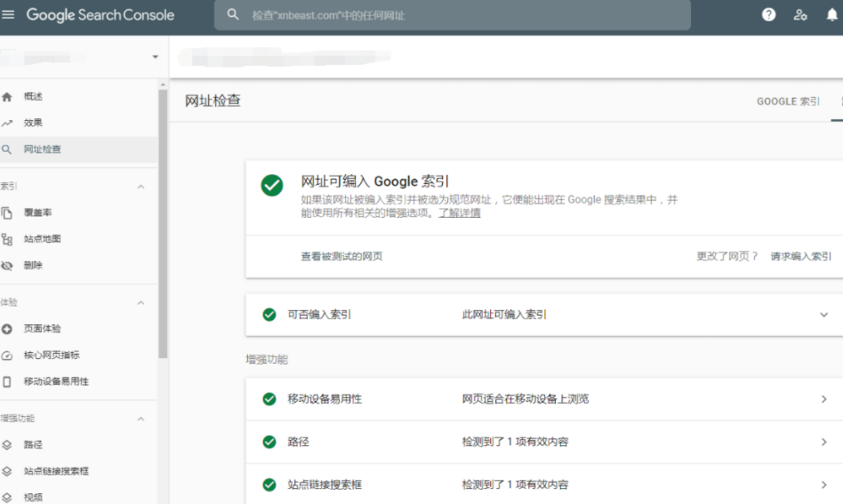Open 站点地图 sitemaps page

coord(42,239)
